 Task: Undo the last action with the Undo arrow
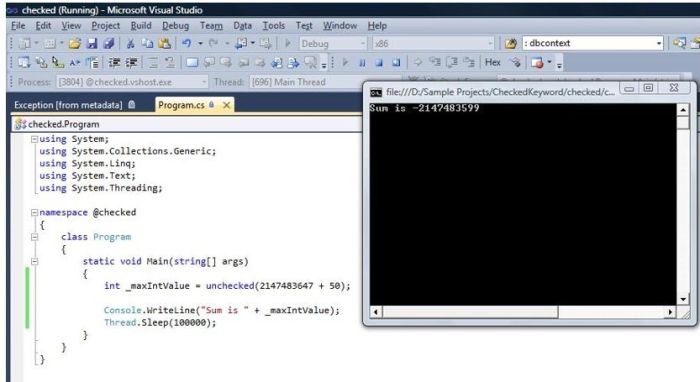point(187,43)
